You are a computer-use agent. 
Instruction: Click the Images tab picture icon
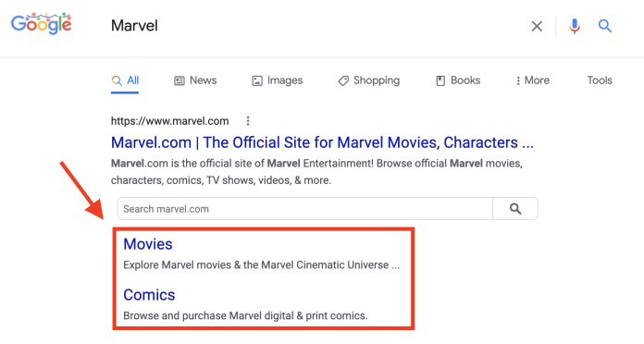(257, 80)
